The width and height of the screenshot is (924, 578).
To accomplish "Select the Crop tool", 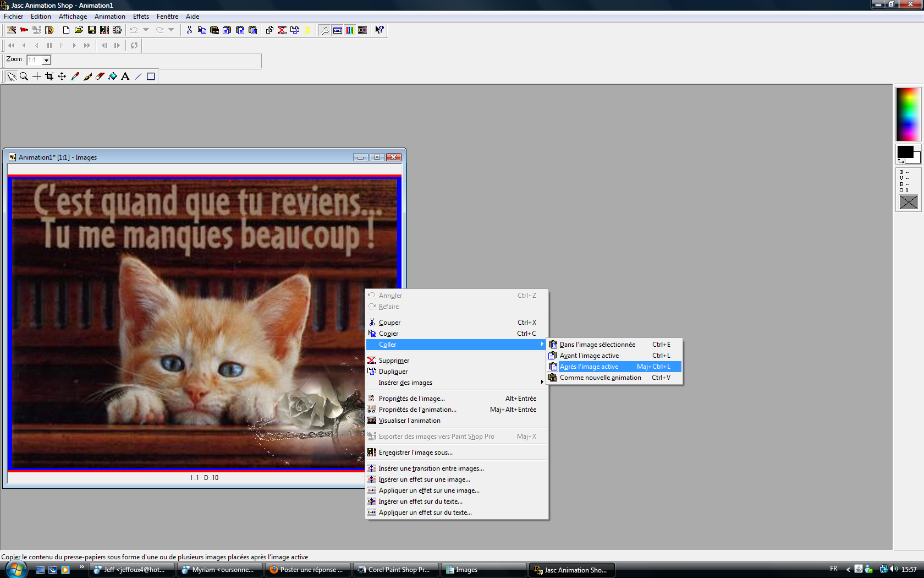I will coord(50,77).
